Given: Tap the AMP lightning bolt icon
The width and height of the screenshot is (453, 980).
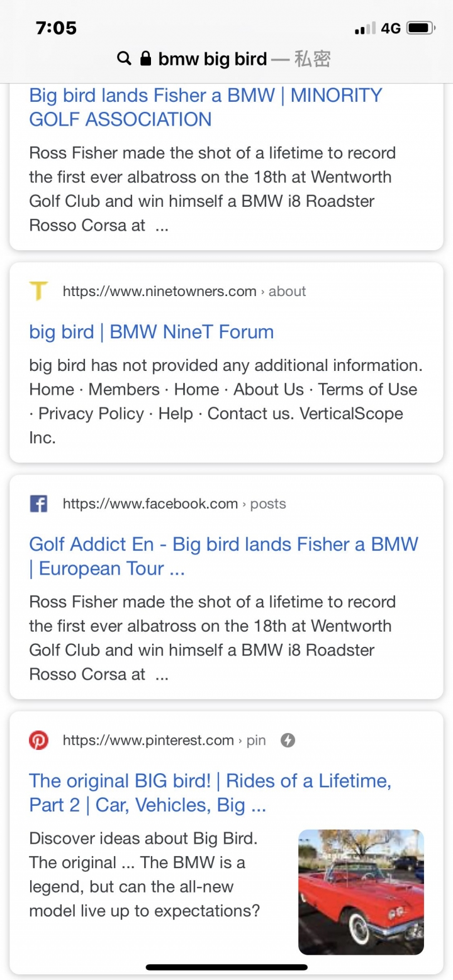Looking at the screenshot, I should pyautogui.click(x=288, y=741).
